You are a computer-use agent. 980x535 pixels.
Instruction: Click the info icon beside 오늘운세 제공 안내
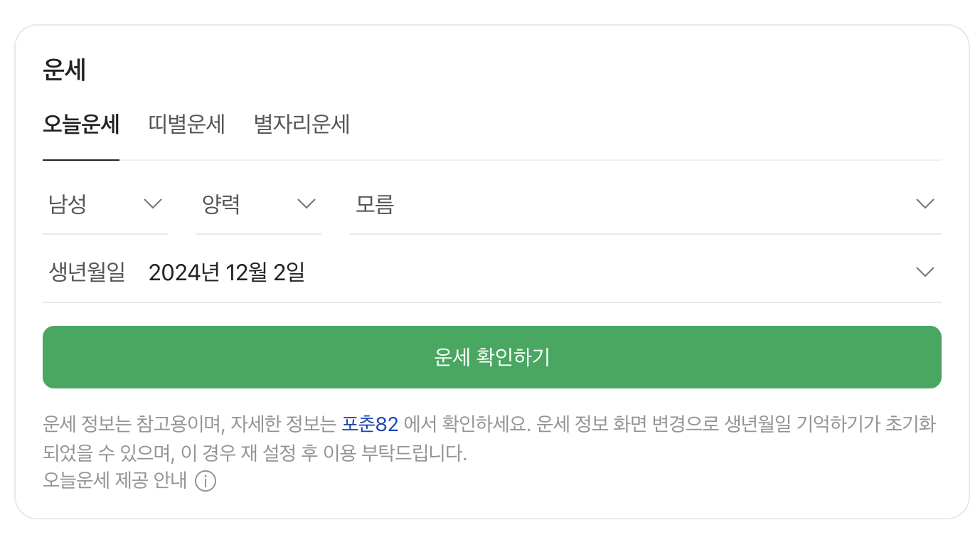click(206, 482)
